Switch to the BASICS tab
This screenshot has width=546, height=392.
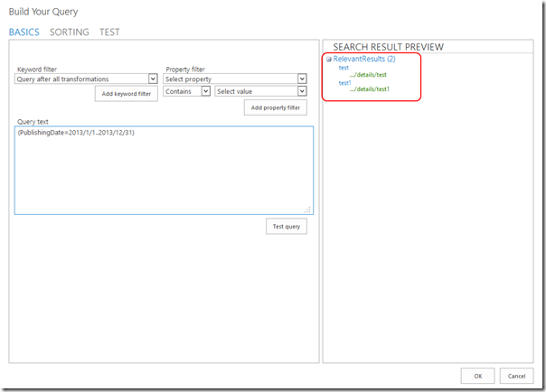tap(24, 32)
